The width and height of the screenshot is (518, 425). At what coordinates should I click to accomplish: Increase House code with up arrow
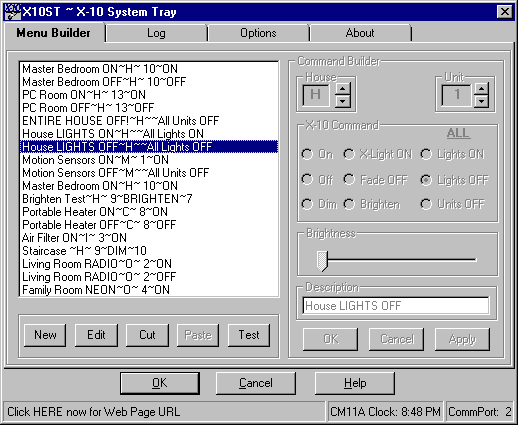(x=343, y=89)
